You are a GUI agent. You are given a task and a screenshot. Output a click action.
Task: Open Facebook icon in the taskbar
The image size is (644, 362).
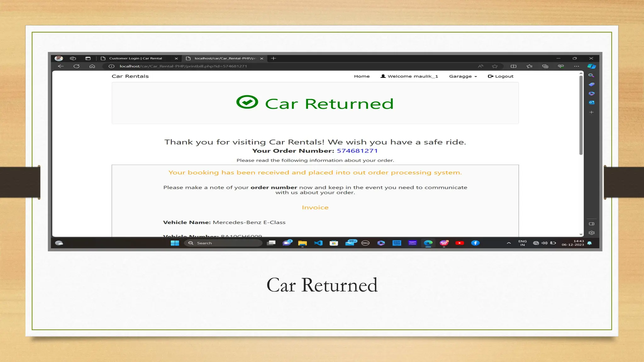[x=475, y=243]
